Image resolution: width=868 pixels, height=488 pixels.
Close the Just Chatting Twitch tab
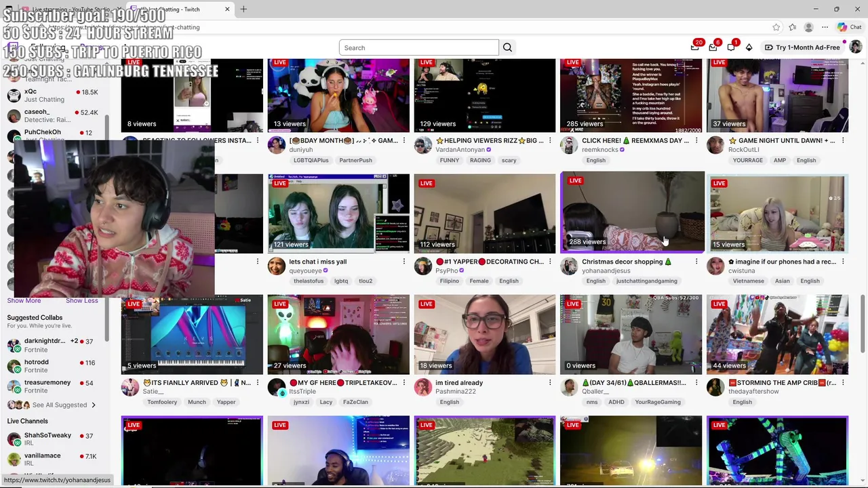tap(227, 9)
